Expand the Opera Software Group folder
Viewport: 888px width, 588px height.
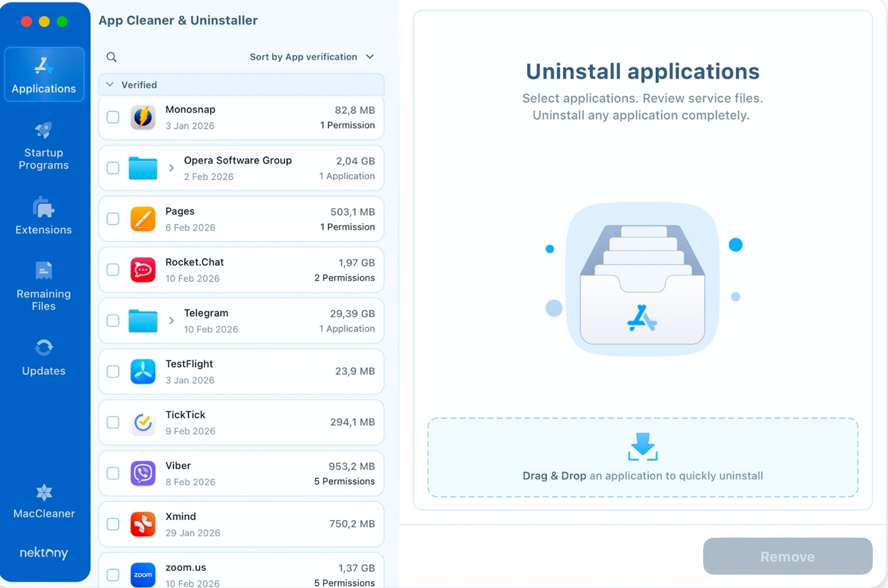171,168
